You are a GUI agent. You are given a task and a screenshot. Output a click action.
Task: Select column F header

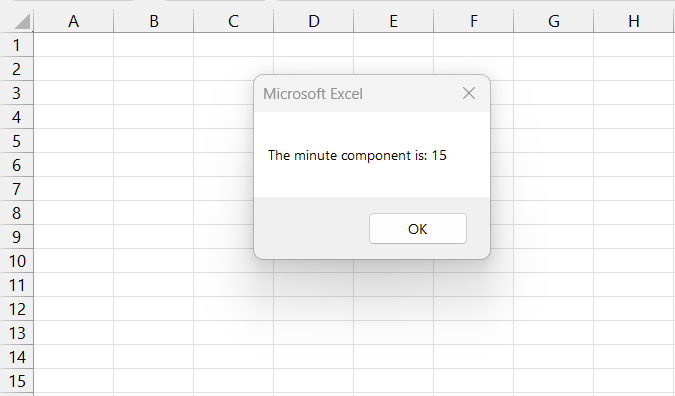tap(474, 21)
